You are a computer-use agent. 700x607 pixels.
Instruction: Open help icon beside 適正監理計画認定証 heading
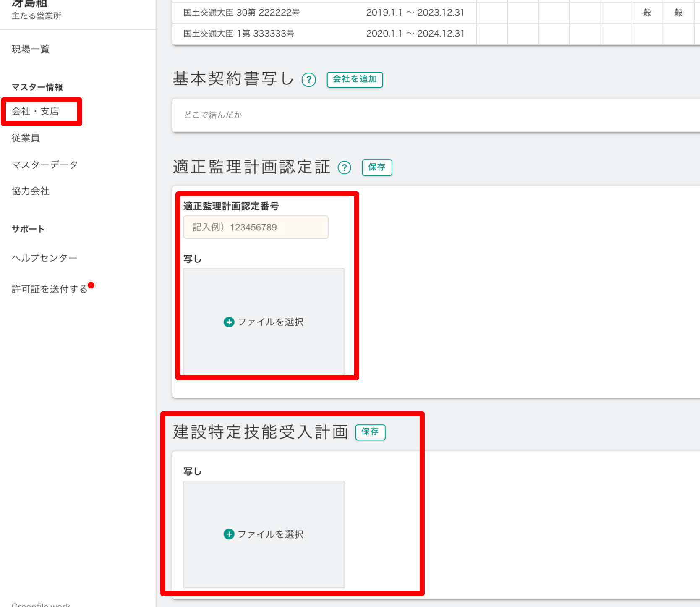click(345, 167)
